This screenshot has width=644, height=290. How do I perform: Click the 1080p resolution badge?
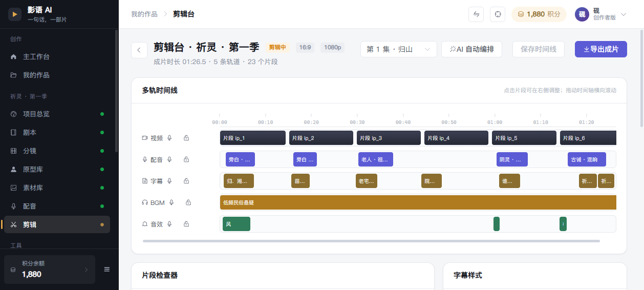pos(333,47)
